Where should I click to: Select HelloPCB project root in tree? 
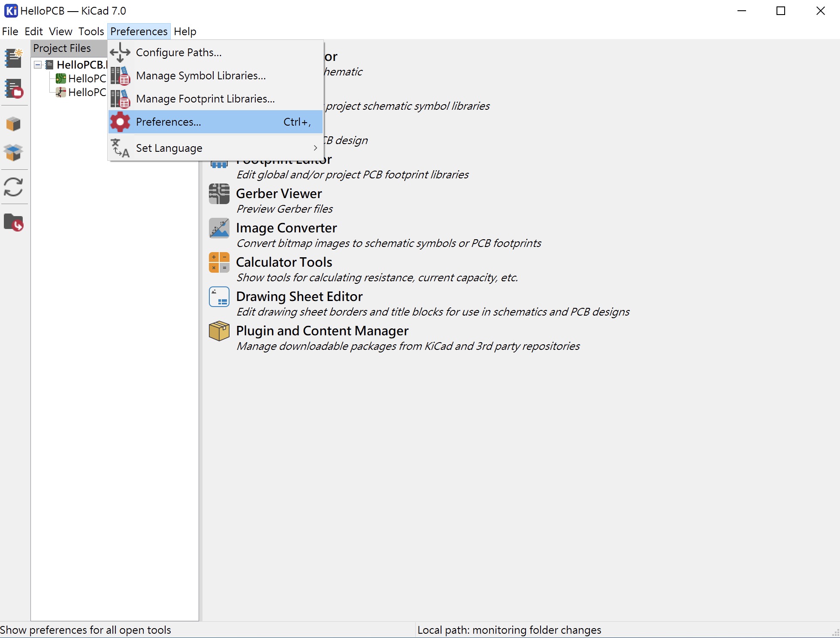click(82, 65)
